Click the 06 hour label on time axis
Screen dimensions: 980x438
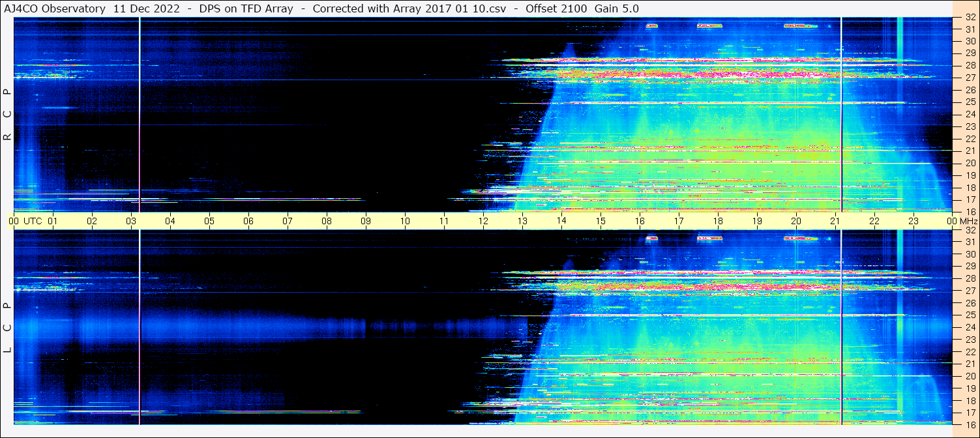248,221
